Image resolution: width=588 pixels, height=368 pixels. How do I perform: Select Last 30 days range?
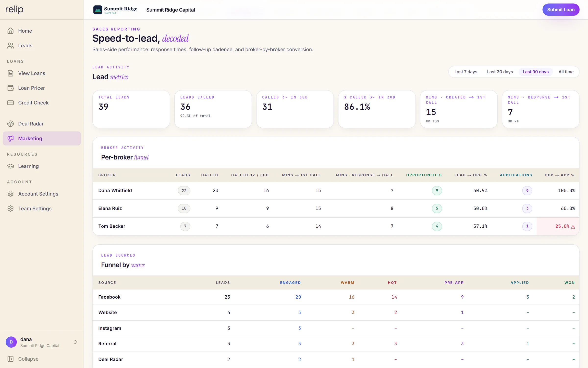point(500,72)
